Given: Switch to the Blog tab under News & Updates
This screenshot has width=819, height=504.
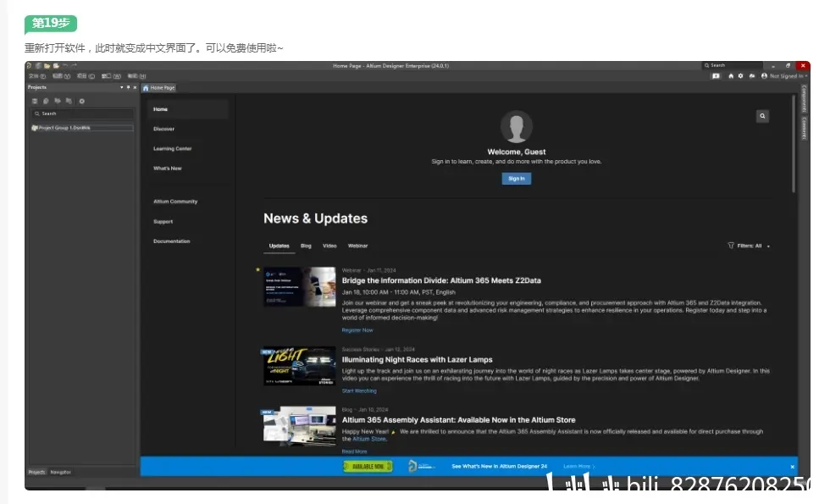Looking at the screenshot, I should (x=306, y=246).
